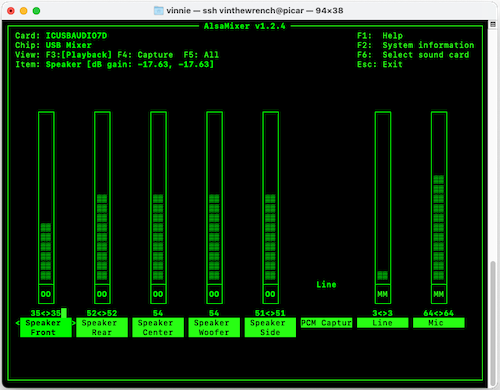The width and height of the screenshot is (500, 390).
Task: Click Esc Exit entry
Action: coord(380,64)
